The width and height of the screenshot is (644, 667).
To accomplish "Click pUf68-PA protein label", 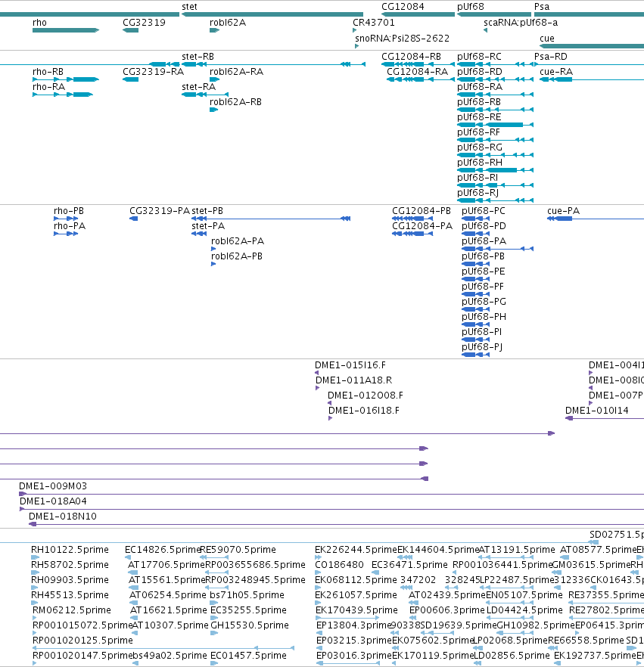I will click(484, 241).
